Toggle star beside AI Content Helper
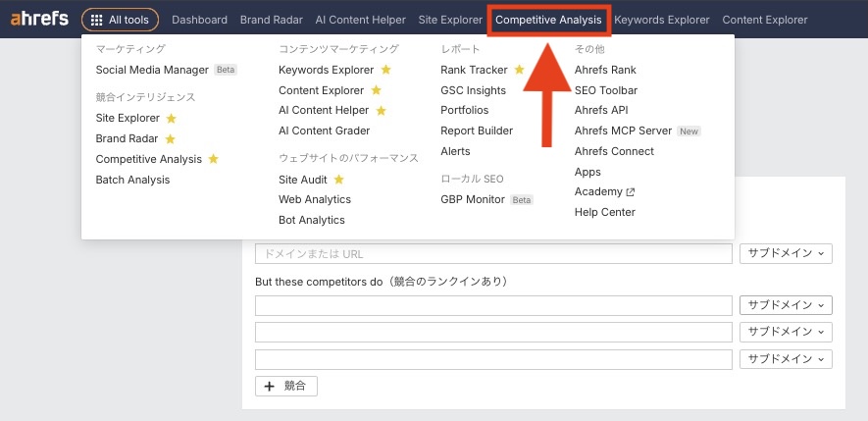The image size is (868, 421). point(381,111)
